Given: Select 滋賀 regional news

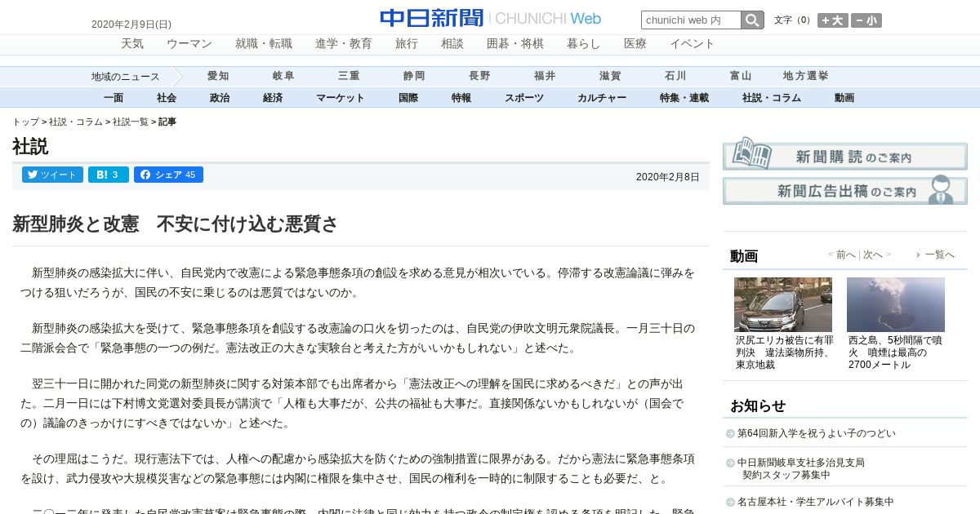Looking at the screenshot, I should 610,76.
